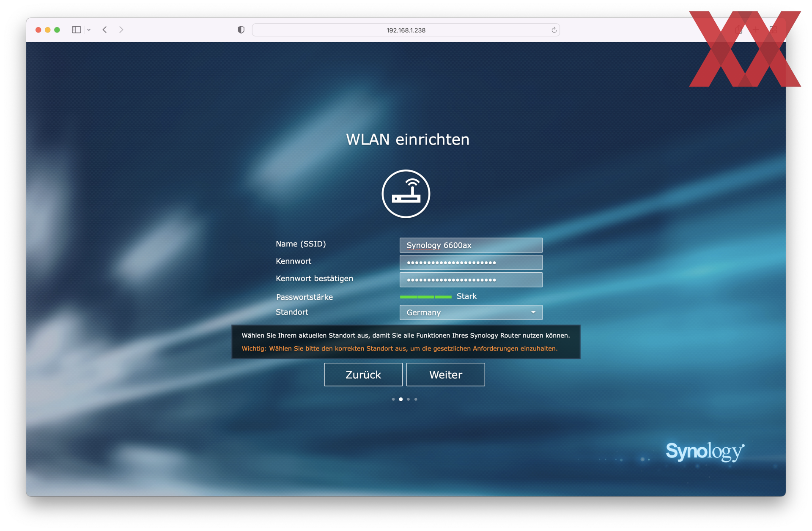Click the Synology logo
812x531 pixels.
click(705, 452)
